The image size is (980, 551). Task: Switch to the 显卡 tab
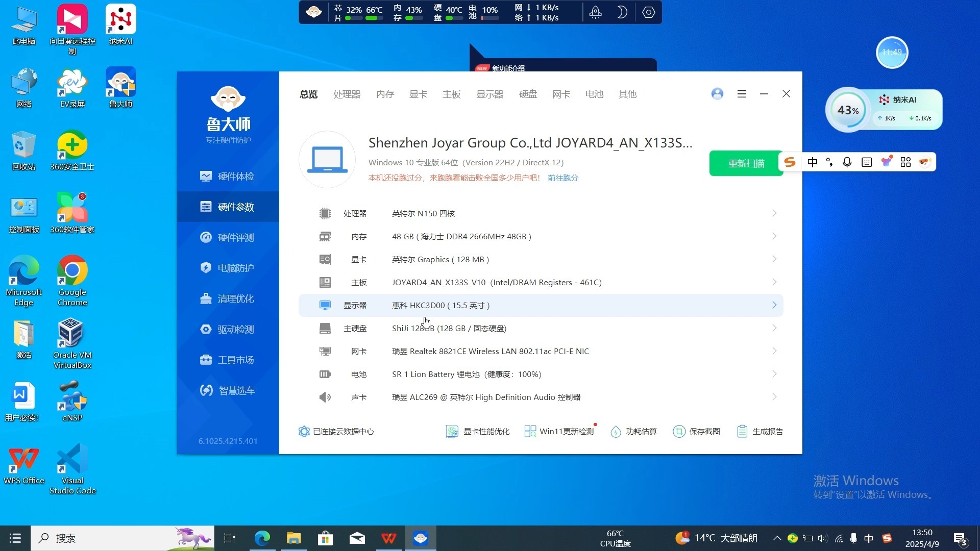418,94
